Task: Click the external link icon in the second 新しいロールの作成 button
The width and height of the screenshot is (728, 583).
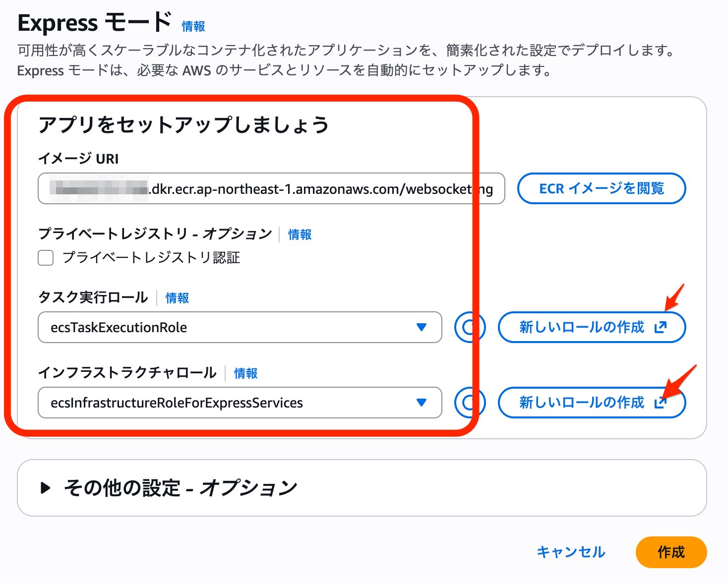Action: click(x=660, y=403)
